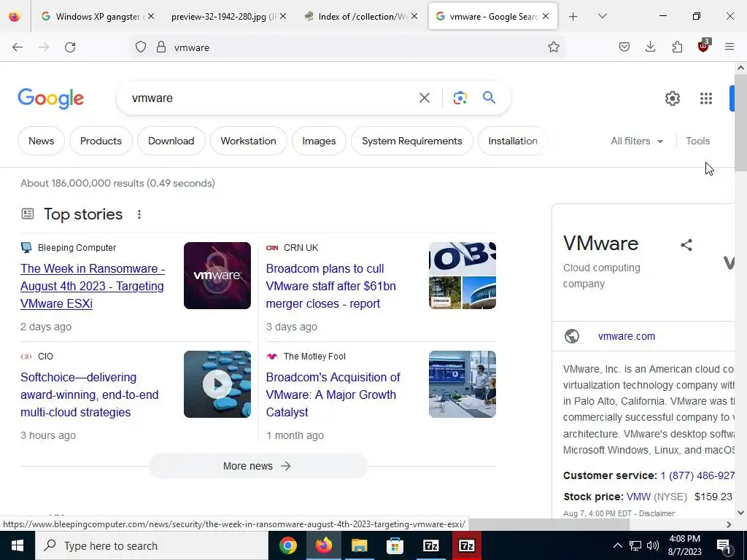Open uBlock Origin extension icon
Image resolution: width=747 pixels, height=560 pixels.
[x=704, y=46]
